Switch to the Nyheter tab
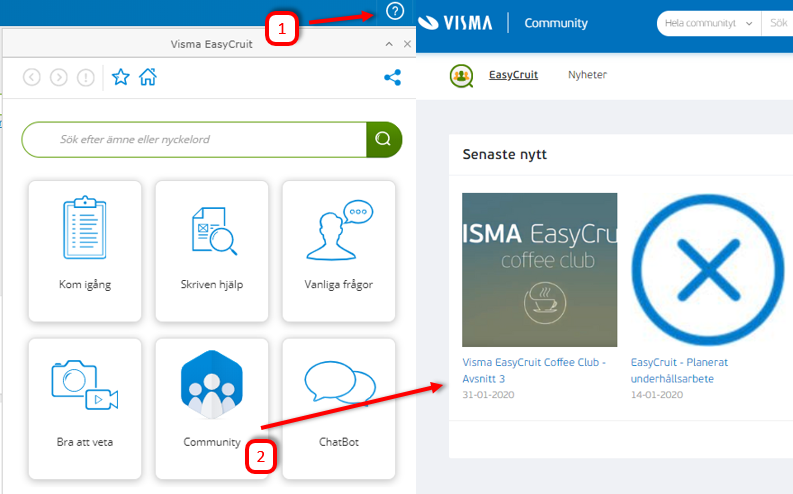793x494 pixels. [587, 75]
